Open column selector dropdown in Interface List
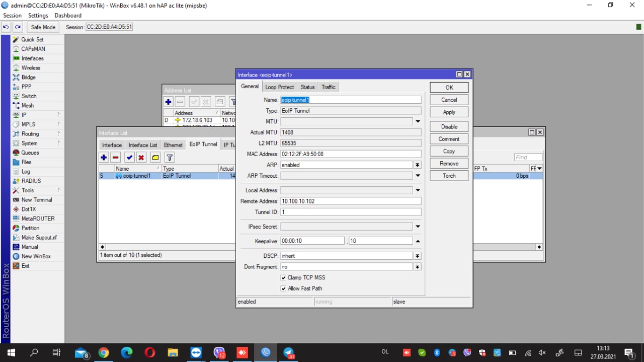644x362 pixels. pos(540,169)
